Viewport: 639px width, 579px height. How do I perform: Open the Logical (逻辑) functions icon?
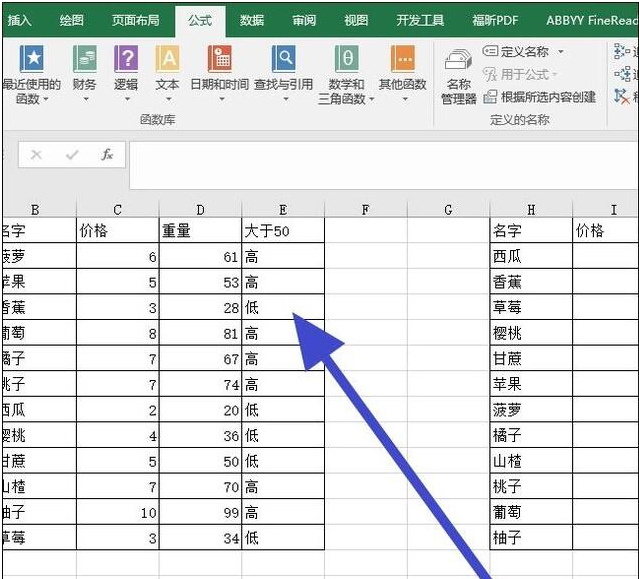(126, 59)
